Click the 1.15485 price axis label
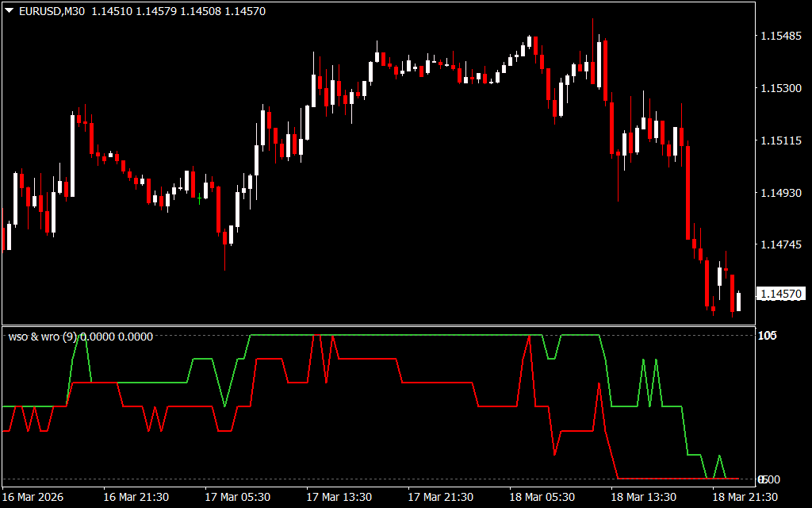 click(779, 37)
